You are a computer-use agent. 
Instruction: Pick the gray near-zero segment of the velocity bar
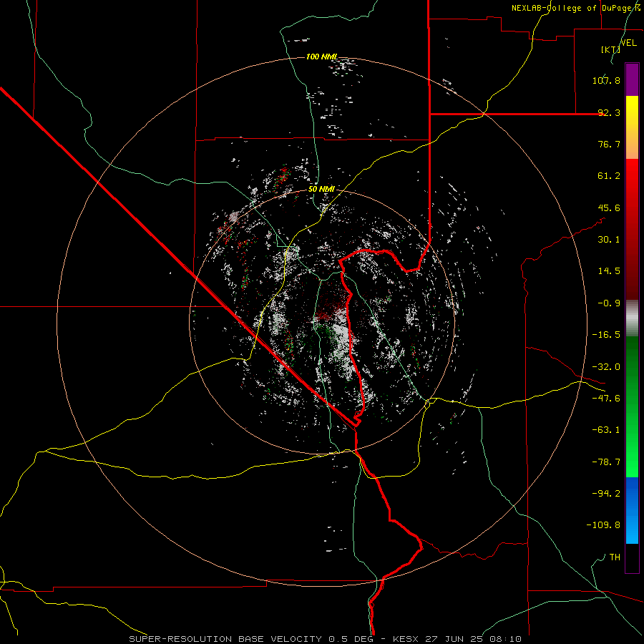pyautogui.click(x=632, y=318)
